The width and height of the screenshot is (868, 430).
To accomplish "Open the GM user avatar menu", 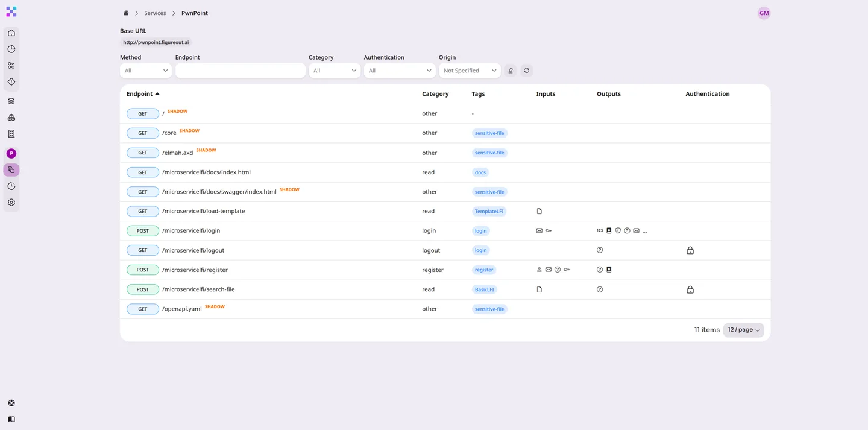I will coord(764,13).
